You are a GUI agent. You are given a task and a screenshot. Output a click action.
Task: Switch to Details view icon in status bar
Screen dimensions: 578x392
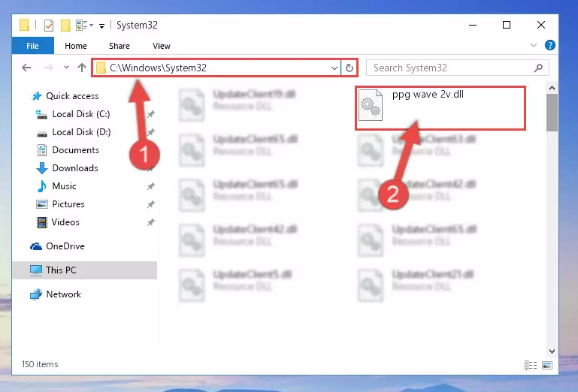pos(531,365)
